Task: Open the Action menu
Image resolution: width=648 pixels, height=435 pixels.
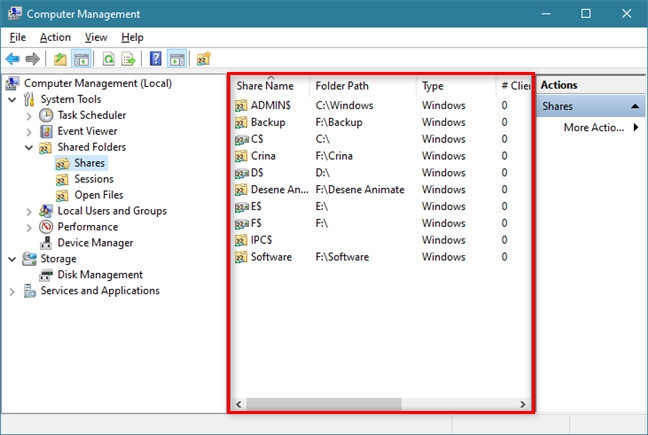Action: point(55,37)
